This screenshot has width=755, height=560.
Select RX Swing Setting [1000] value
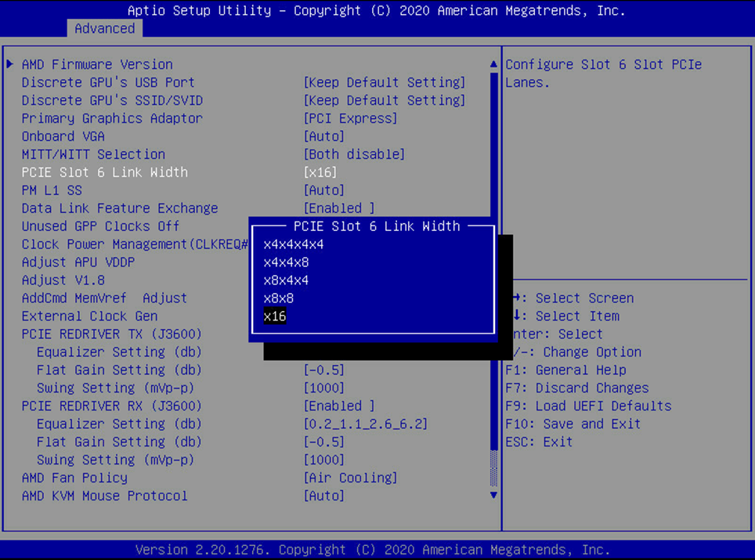click(x=324, y=460)
